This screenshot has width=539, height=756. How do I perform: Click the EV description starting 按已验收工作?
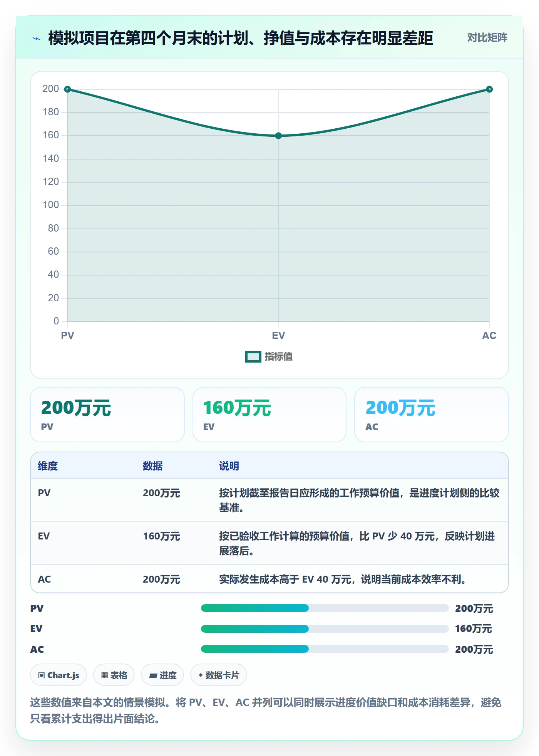click(357, 543)
